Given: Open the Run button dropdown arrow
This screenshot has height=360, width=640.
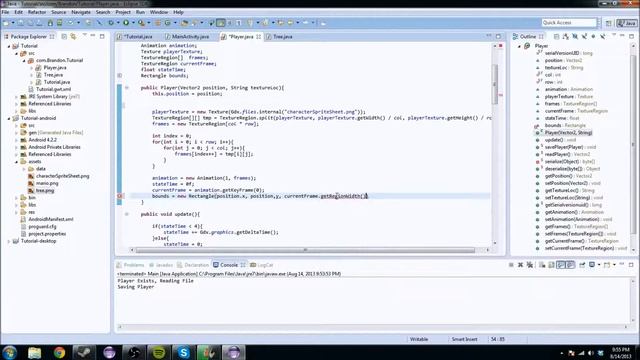Looking at the screenshot, I should 133,23.
